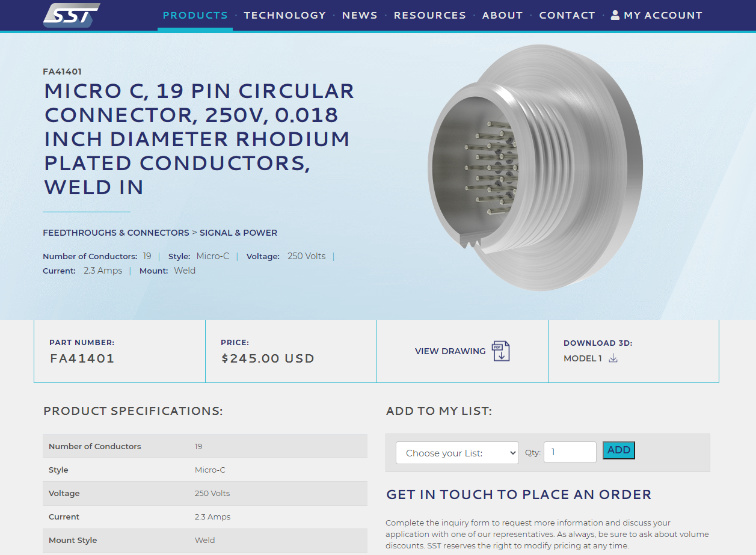
Task: Click the connector product image
Action: coord(534,168)
